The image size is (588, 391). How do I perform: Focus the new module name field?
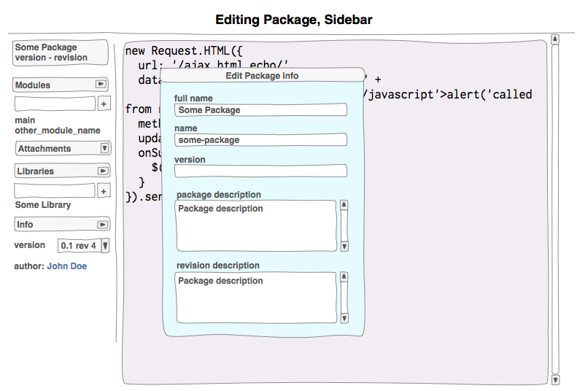tap(55, 104)
